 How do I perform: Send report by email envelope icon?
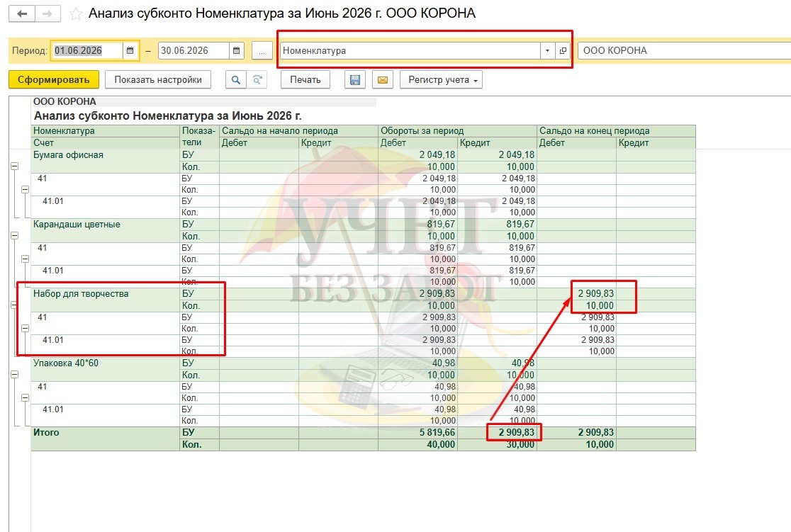click(383, 79)
